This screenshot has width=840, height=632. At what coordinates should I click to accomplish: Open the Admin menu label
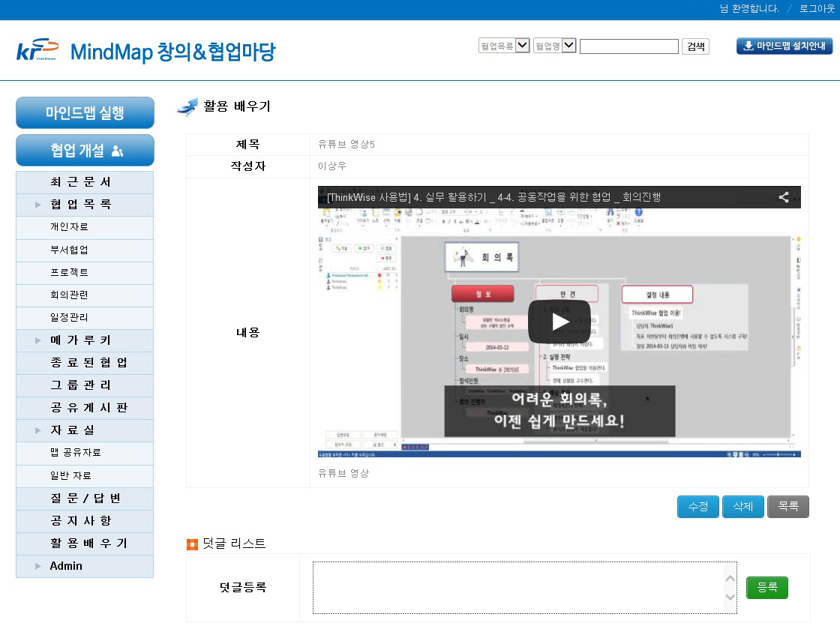pos(66,566)
